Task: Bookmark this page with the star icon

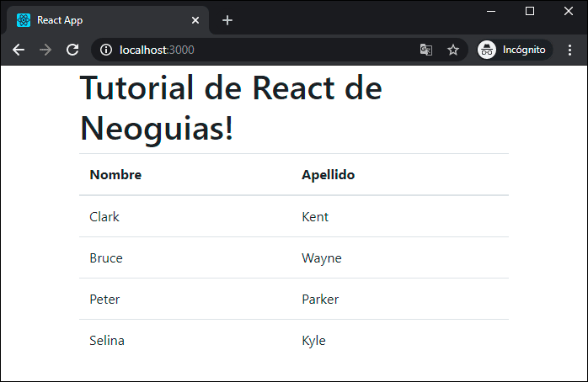Action: pos(453,50)
